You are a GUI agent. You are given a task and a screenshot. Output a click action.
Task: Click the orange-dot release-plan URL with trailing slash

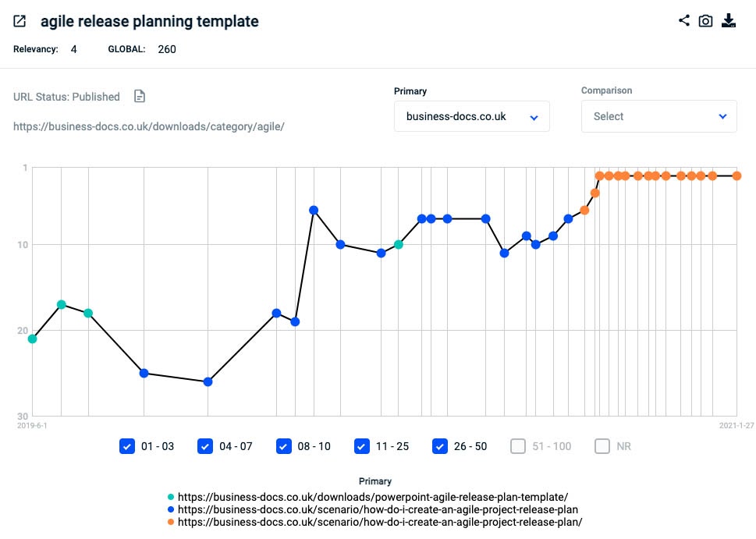point(380,522)
